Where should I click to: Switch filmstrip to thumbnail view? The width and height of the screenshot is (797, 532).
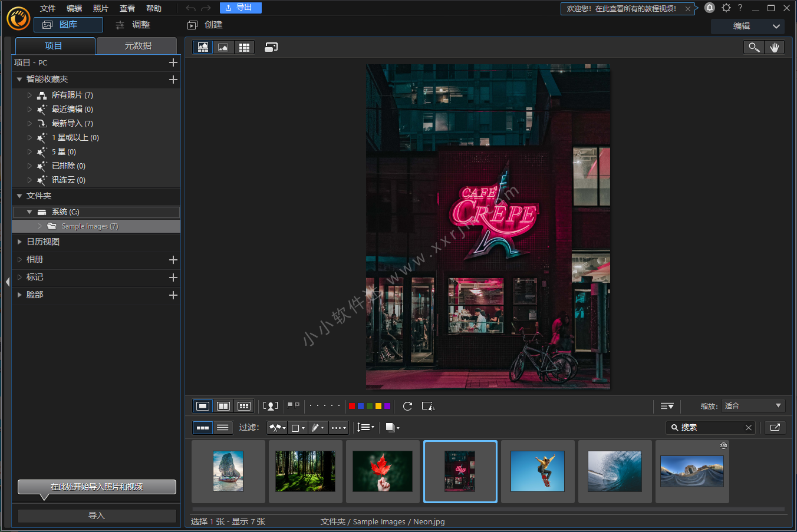point(203,428)
